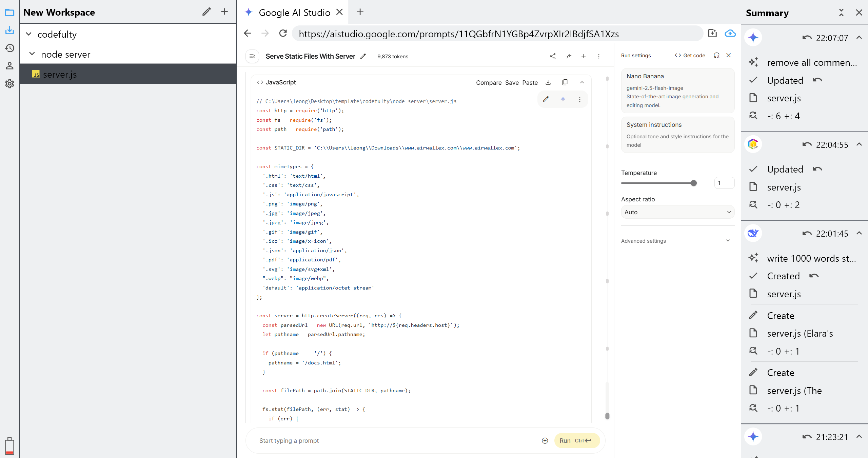
Task: Select server.js in the workspace tree
Action: pyautogui.click(x=60, y=74)
